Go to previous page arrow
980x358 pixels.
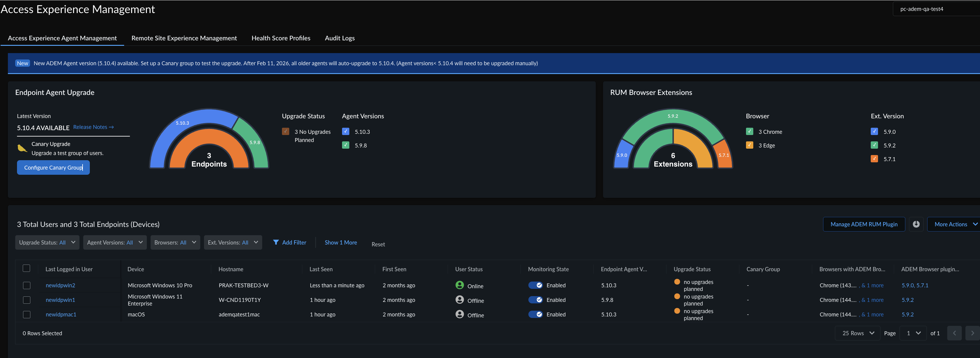tap(954, 333)
